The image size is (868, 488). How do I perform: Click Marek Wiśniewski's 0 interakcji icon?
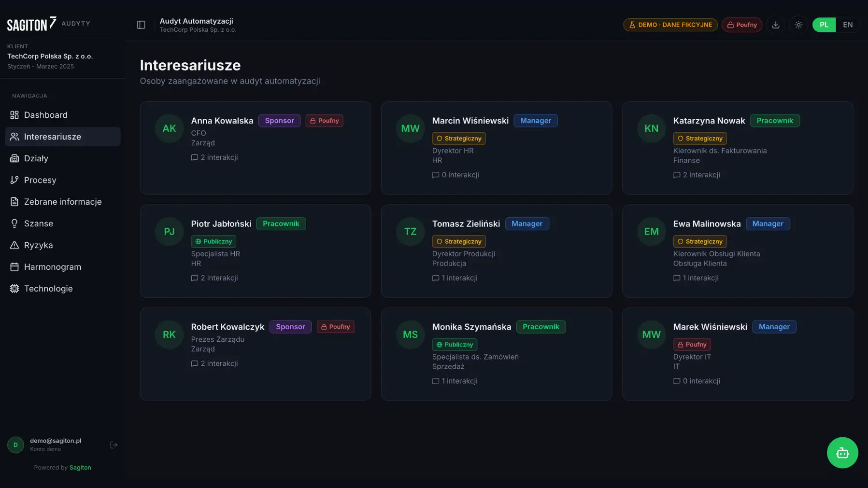pos(677,381)
